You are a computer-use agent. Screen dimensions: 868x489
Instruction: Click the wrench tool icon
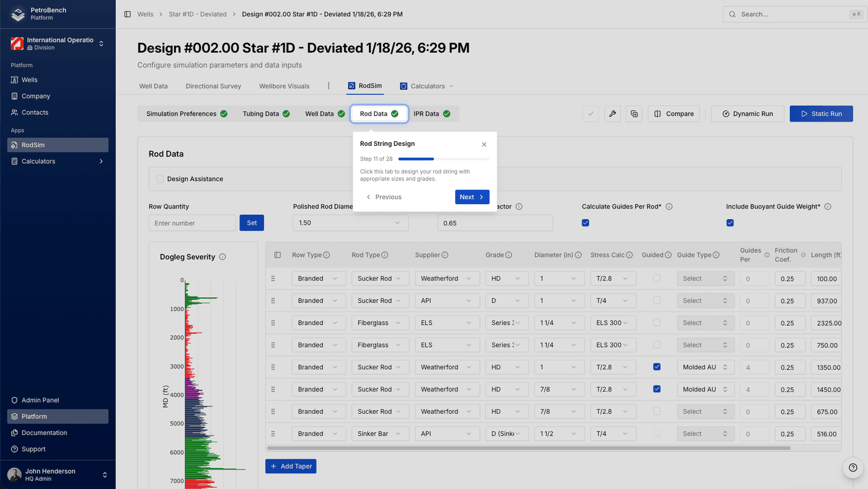pyautogui.click(x=613, y=114)
